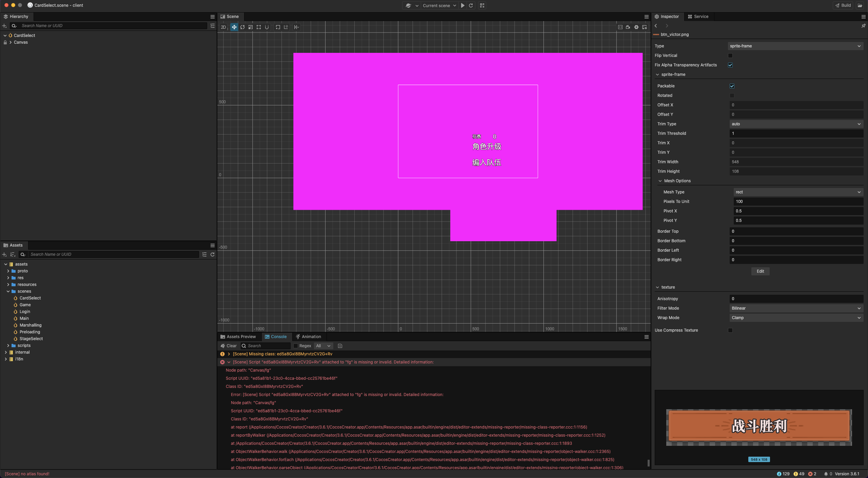This screenshot has height=478, width=868.
Task: Select the Rect transform tool
Action: (259, 27)
